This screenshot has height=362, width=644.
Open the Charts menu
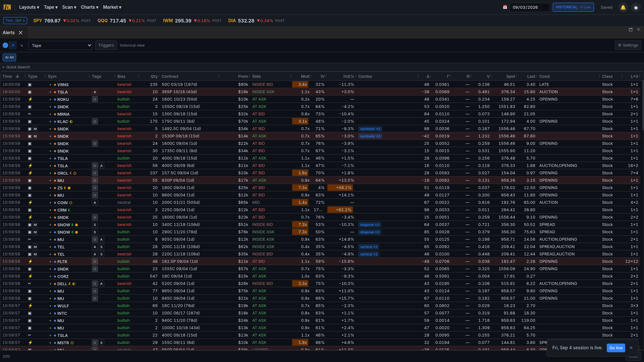(90, 7)
